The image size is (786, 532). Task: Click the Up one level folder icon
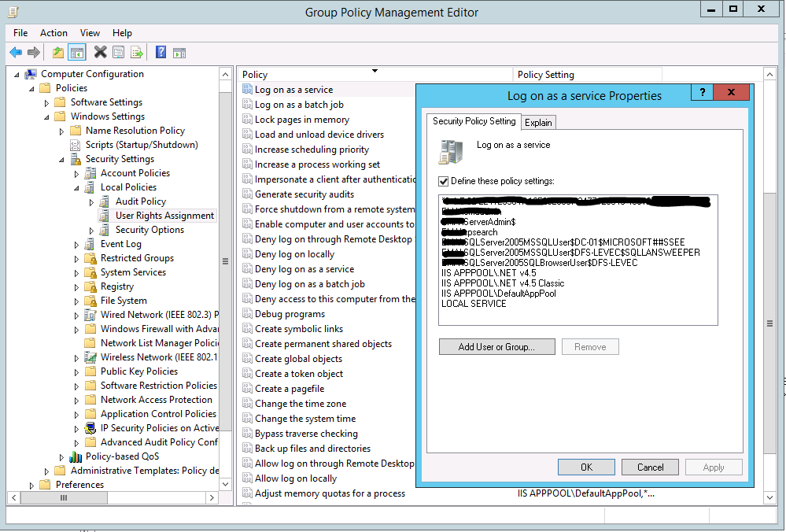[x=58, y=52]
